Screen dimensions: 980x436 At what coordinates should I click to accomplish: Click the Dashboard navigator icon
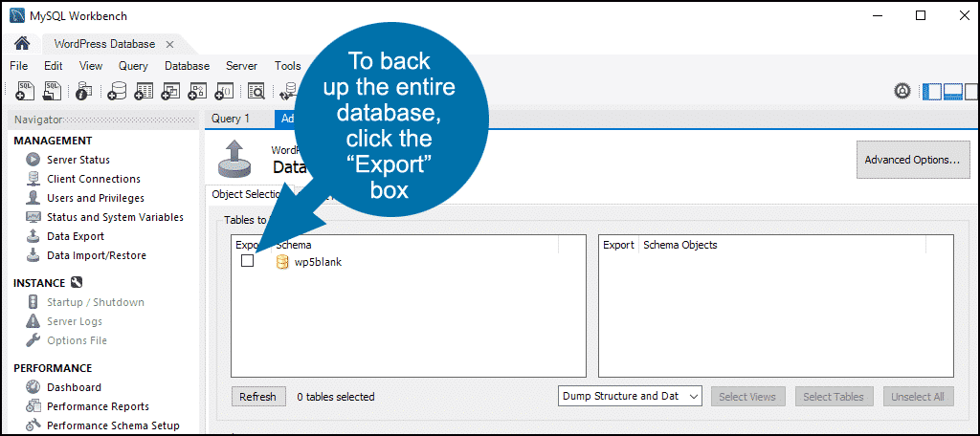tap(33, 387)
